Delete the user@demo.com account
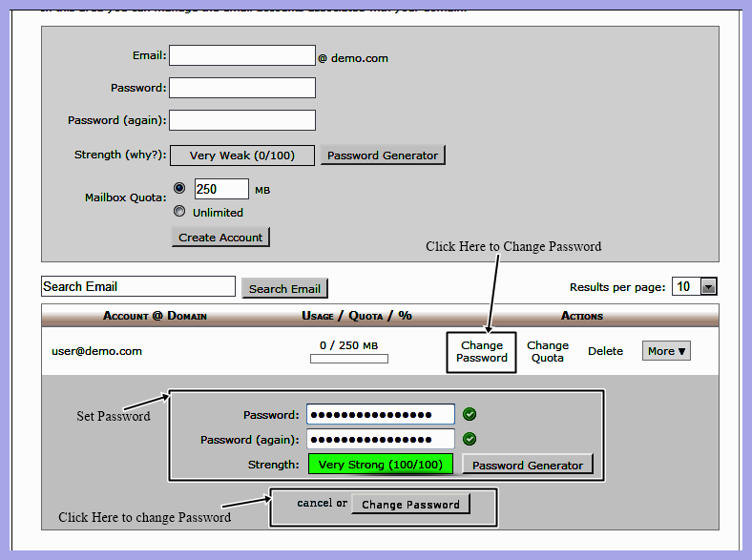This screenshot has height=560, width=752. click(605, 351)
